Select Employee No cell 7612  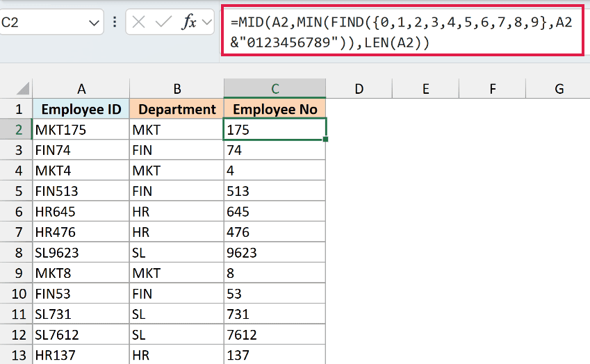(x=274, y=335)
